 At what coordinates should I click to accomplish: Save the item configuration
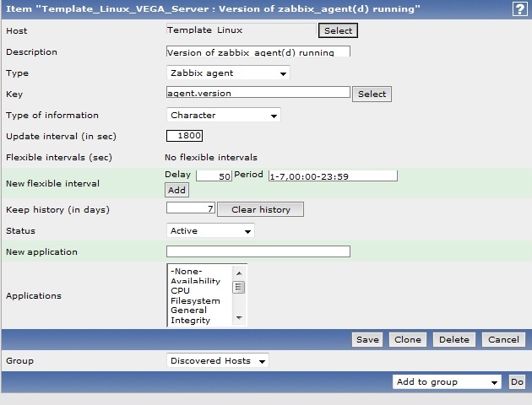(367, 339)
